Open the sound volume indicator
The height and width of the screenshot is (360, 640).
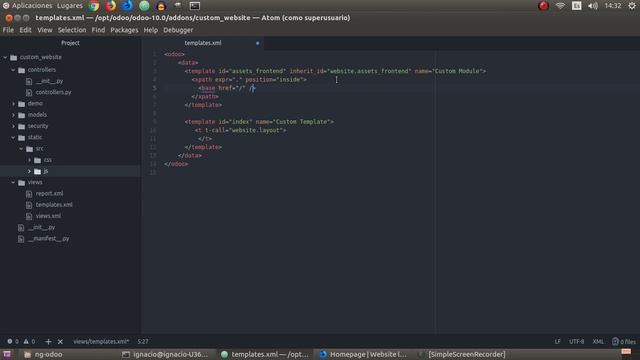pyautogui.click(x=593, y=6)
